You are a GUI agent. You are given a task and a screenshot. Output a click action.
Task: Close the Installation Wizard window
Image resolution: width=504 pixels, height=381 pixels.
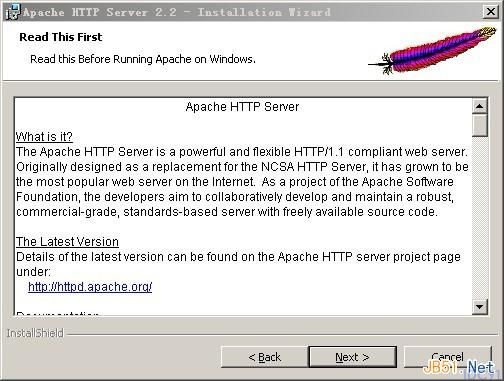pos(491,12)
